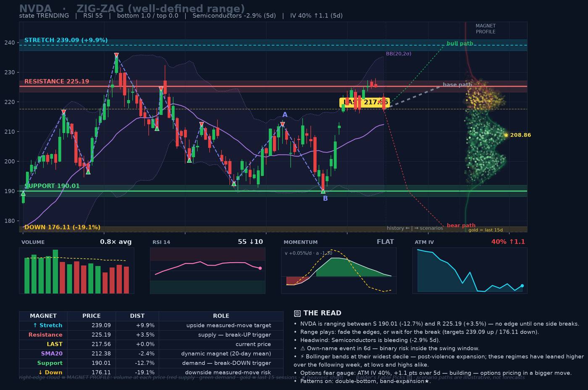
Task: Click the '0.8× avg' volume reading
Action: pyautogui.click(x=116, y=242)
